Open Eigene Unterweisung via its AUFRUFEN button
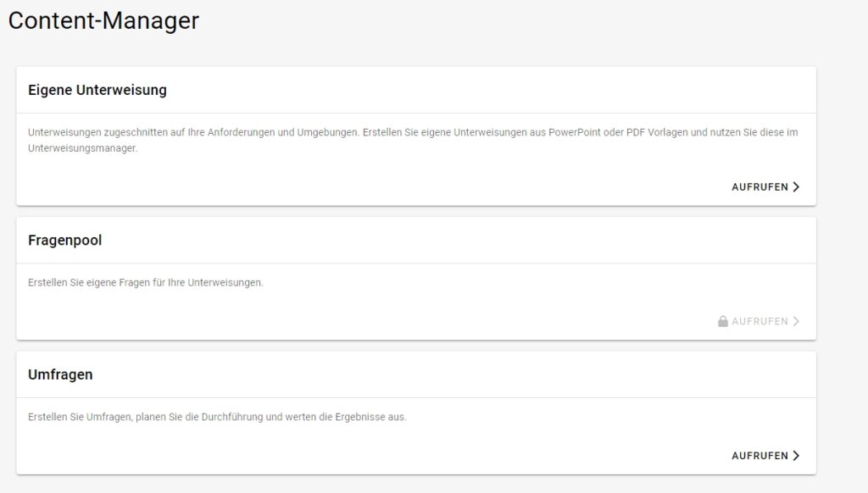Image resolution: width=868 pixels, height=493 pixels. [760, 187]
